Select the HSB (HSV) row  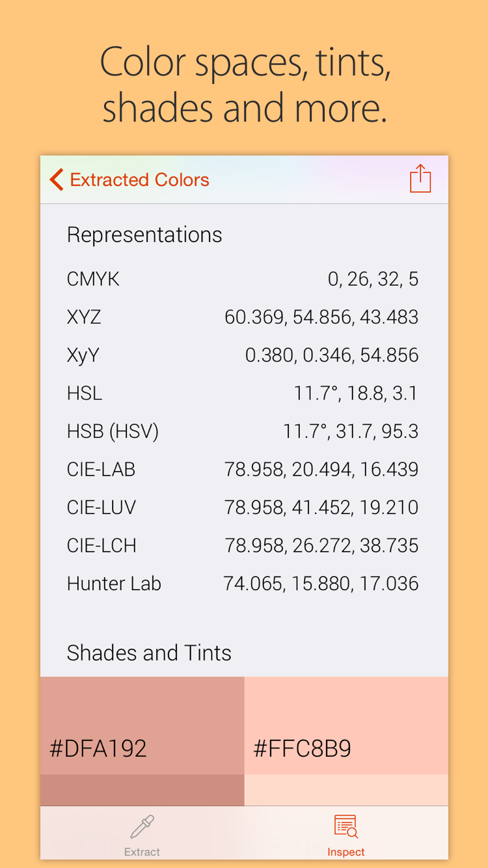[x=243, y=431]
